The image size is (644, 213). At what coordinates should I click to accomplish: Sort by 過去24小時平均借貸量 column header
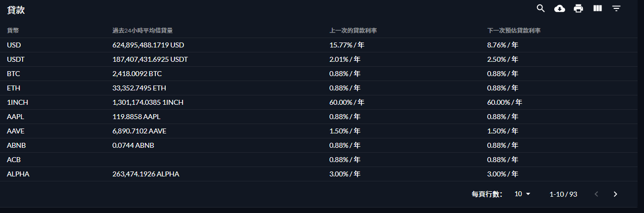pyautogui.click(x=142, y=31)
